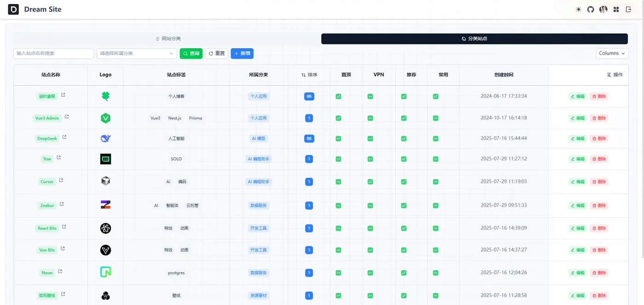The width and height of the screenshot is (644, 305).
Task: Click 编辑 for the Cursor row
Action: click(x=577, y=181)
